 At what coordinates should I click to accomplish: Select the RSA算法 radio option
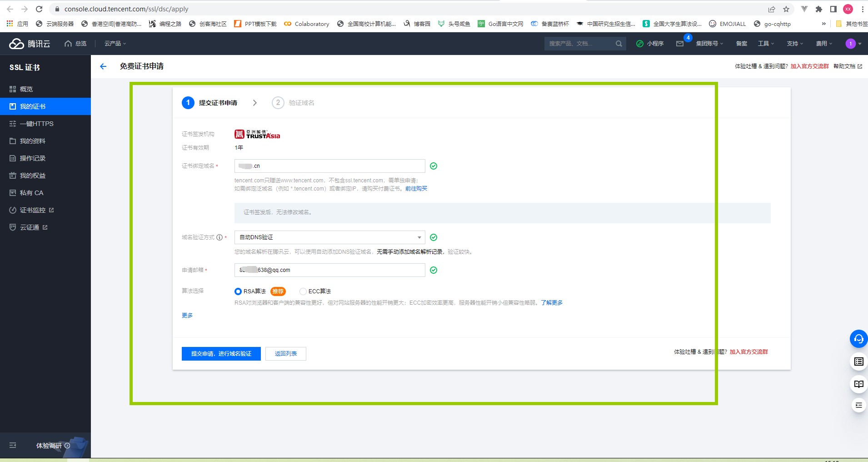tap(238, 291)
